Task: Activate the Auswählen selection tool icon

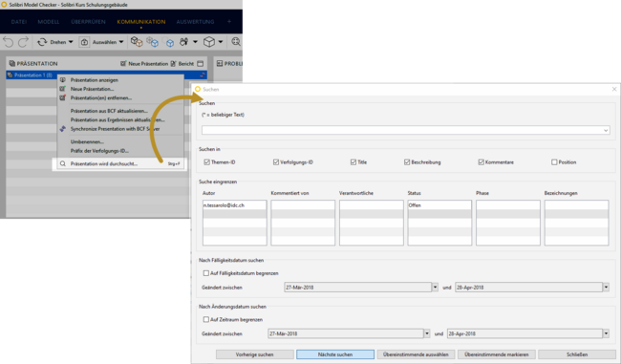Action: point(84,42)
